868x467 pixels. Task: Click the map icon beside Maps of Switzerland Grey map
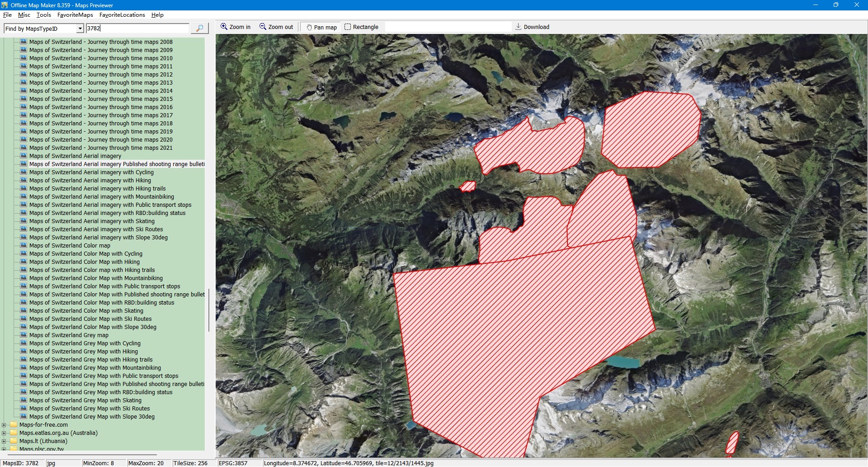click(x=24, y=335)
